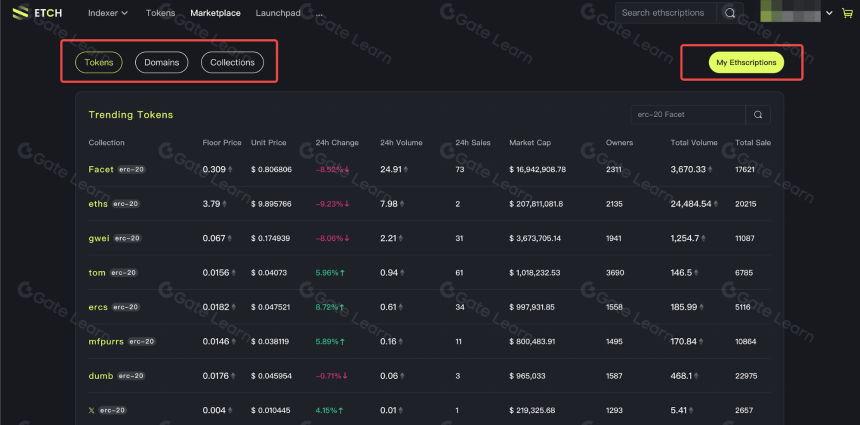
Task: Click eths total volume 24,484.54
Action: click(691, 204)
